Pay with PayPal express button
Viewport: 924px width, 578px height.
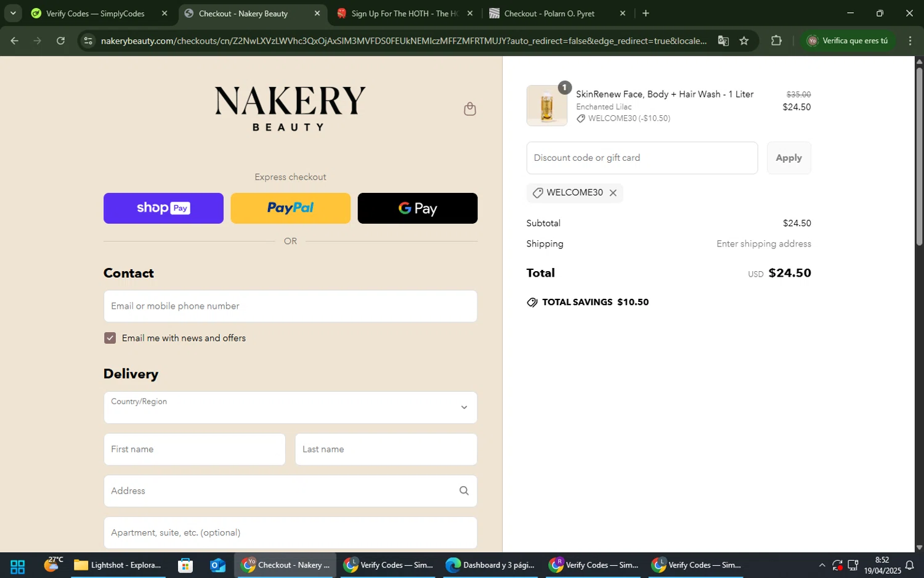tap(290, 208)
